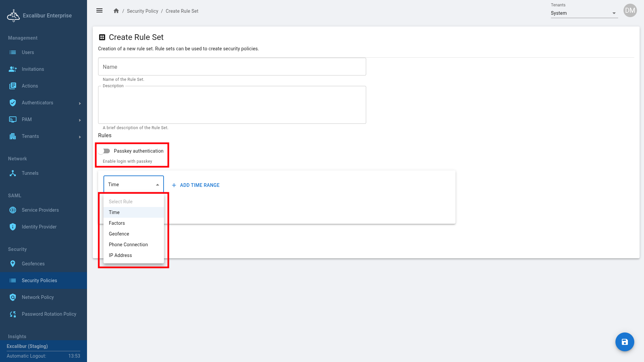
Task: Follow Security Policy breadcrumb link
Action: pyautogui.click(x=142, y=11)
